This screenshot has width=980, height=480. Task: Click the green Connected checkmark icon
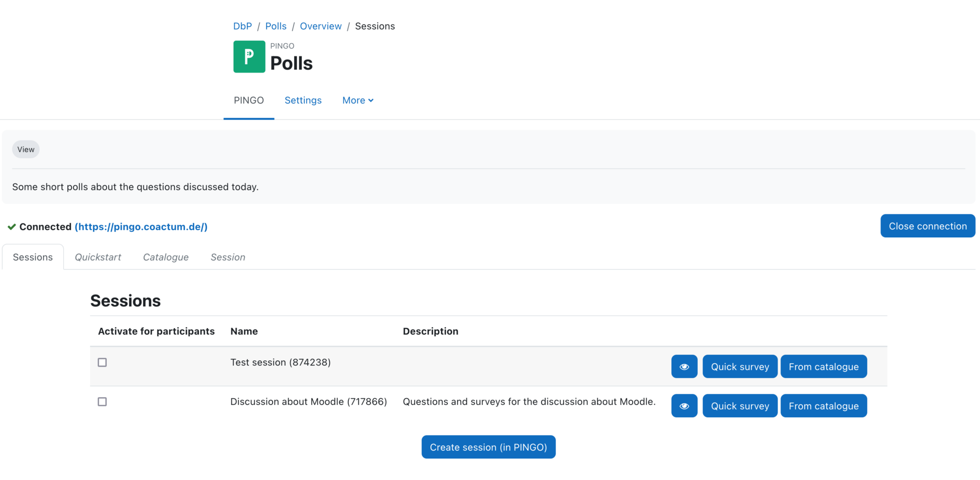tap(12, 227)
